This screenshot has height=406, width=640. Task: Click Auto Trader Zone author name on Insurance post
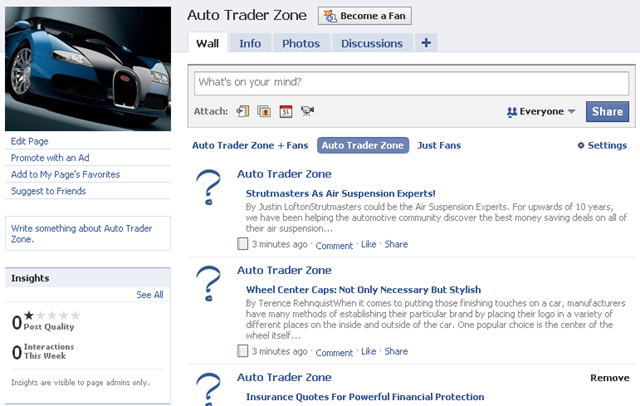click(284, 377)
